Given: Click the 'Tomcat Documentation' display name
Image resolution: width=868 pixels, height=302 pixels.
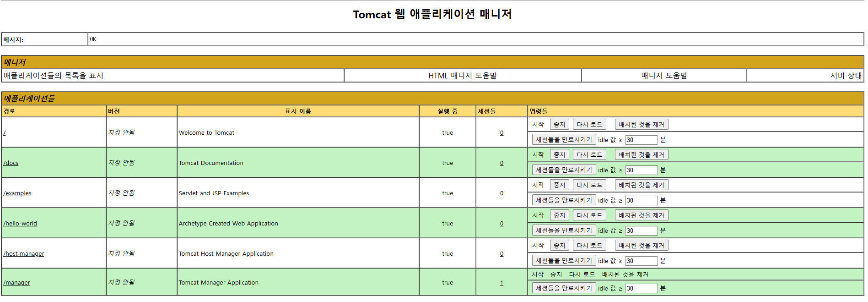Looking at the screenshot, I should (211, 163).
